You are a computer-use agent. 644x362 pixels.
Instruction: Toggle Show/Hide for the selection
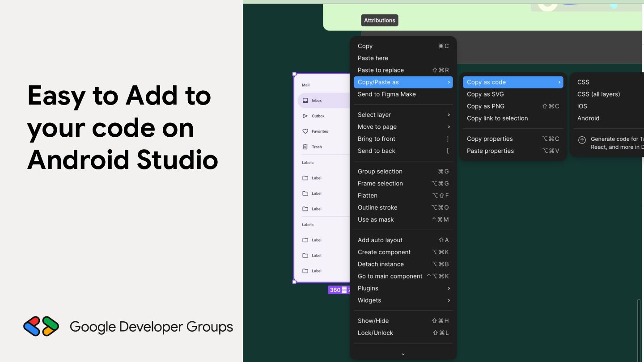coord(403,321)
